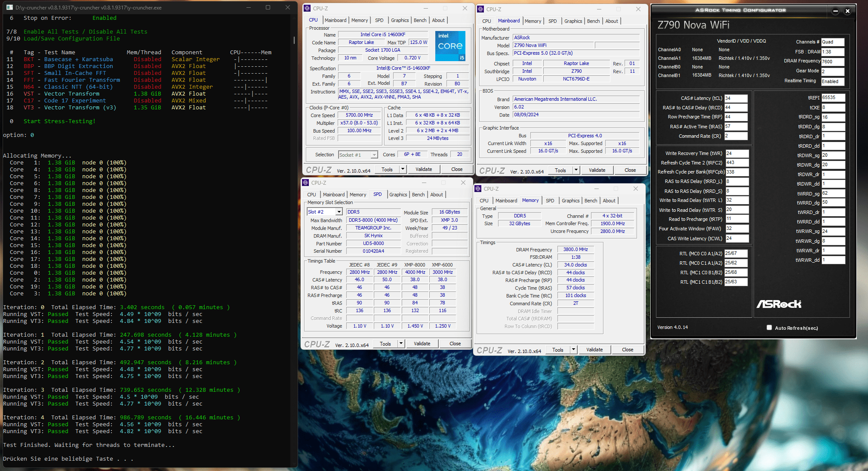Viewport: 868px width, 471px height.
Task: Click the console window vertical scrollbar
Action: coord(294,40)
